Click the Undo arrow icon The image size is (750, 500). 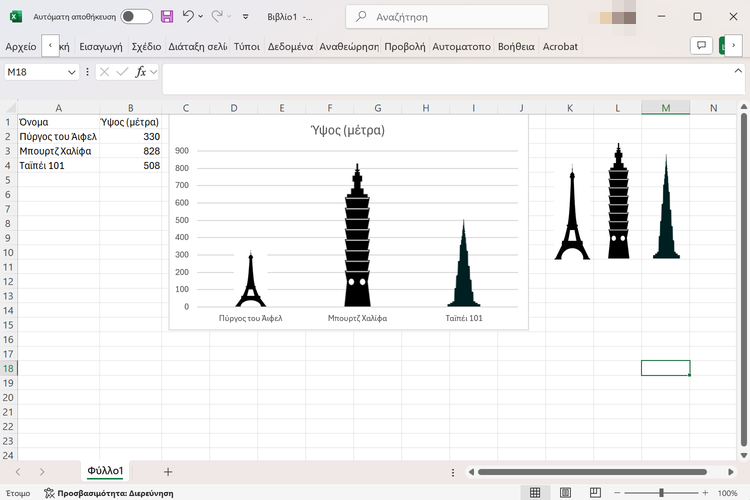coord(187,16)
